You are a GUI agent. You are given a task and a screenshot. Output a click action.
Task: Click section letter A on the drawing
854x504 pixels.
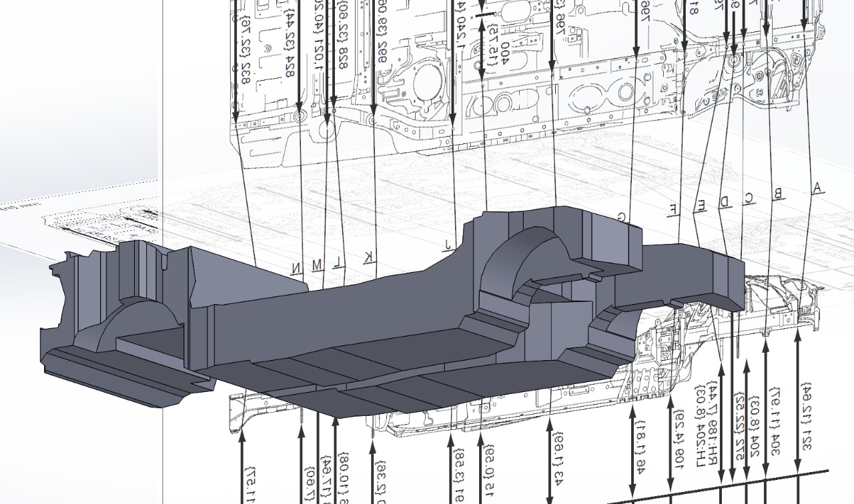(x=816, y=187)
